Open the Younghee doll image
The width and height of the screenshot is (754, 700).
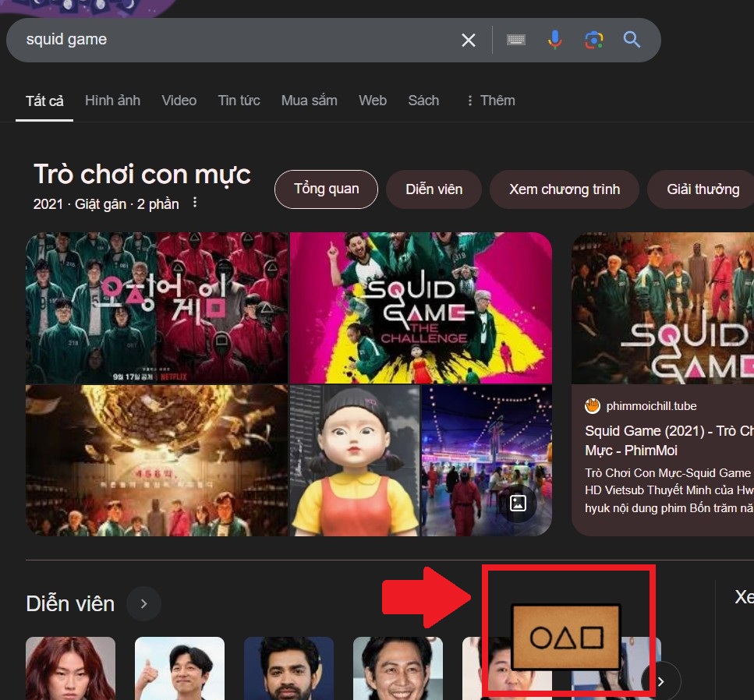coord(355,461)
